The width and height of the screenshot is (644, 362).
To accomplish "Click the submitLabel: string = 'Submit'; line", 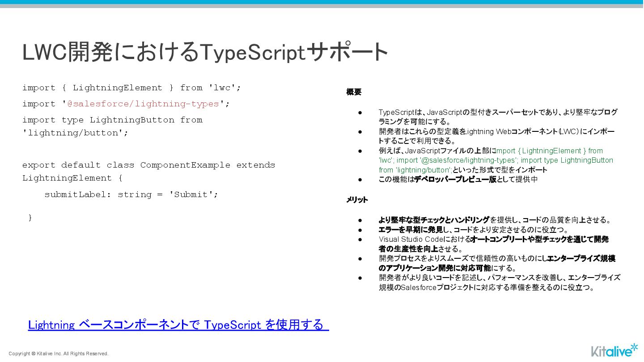I will (x=131, y=194).
